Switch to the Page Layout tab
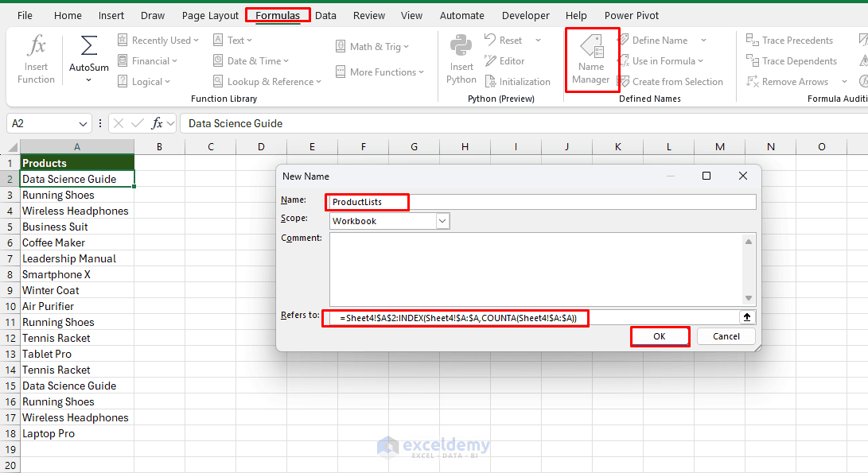The height and width of the screenshot is (473, 868). (x=210, y=15)
